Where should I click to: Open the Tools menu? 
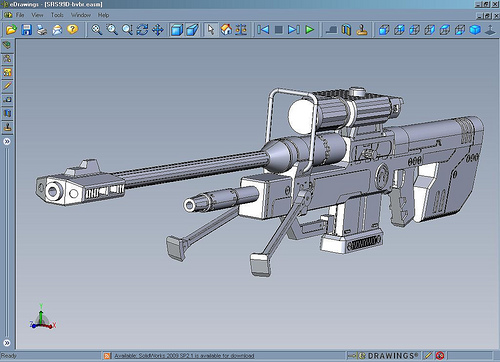pyautogui.click(x=57, y=15)
